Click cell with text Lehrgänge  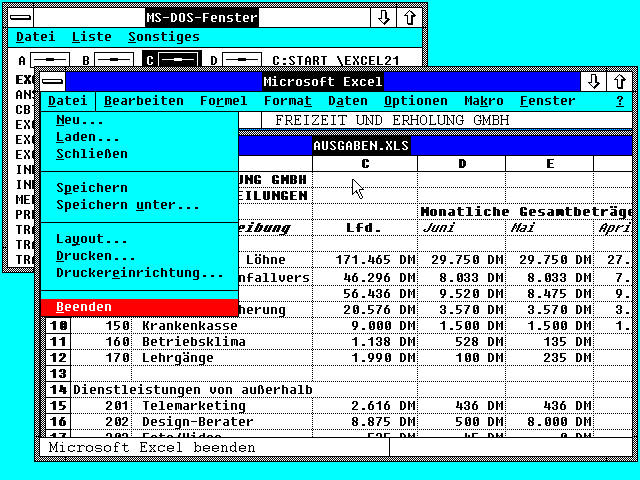(x=222, y=358)
